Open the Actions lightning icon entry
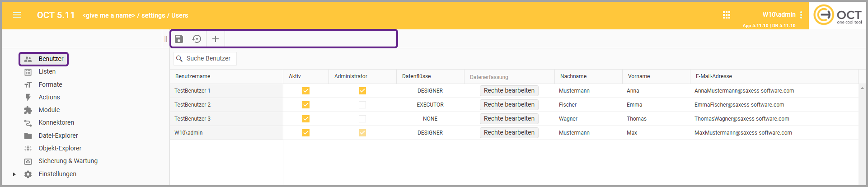This screenshot has width=868, height=187. 49,97
